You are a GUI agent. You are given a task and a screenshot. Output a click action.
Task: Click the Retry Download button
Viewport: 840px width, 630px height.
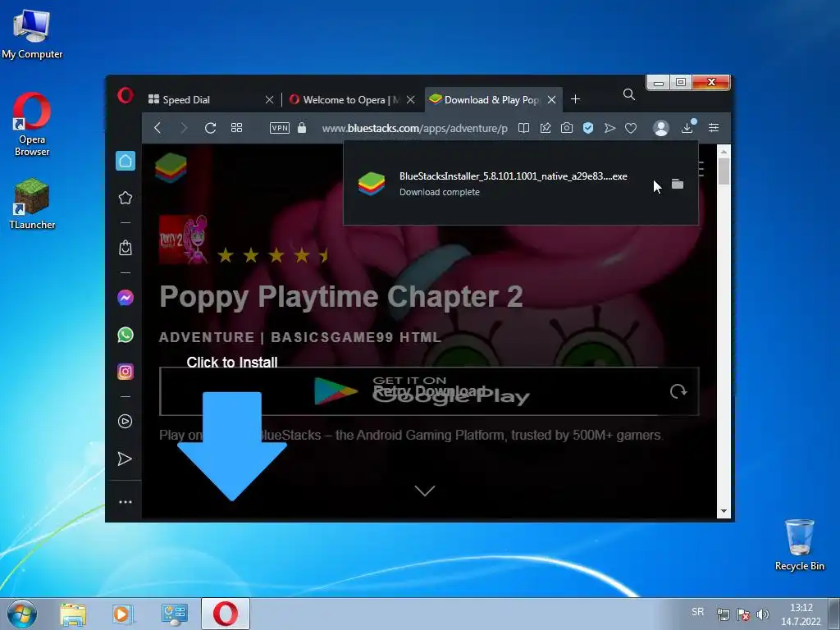(x=429, y=391)
